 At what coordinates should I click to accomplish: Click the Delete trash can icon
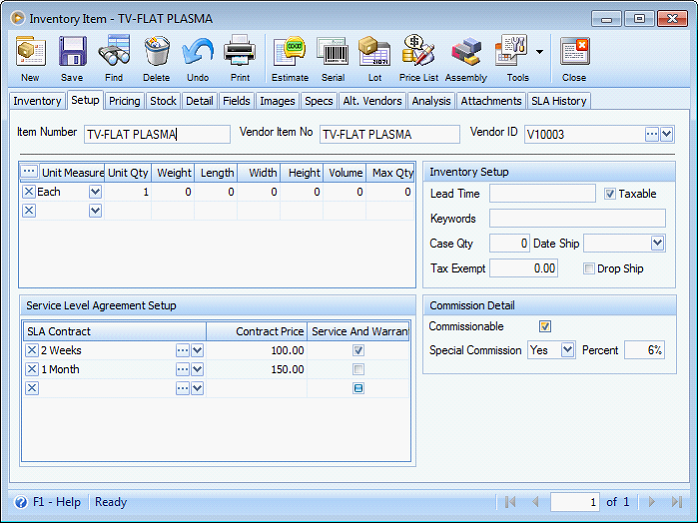(x=156, y=58)
